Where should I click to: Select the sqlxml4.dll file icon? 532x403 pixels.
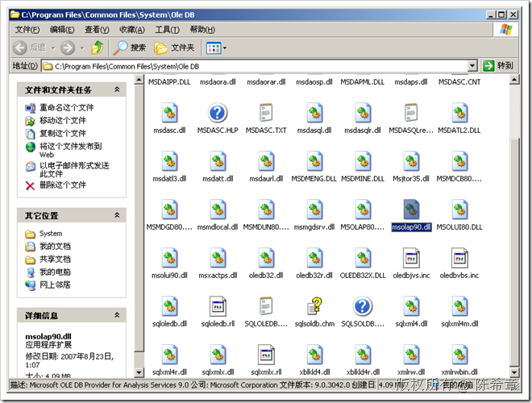pyautogui.click(x=411, y=306)
